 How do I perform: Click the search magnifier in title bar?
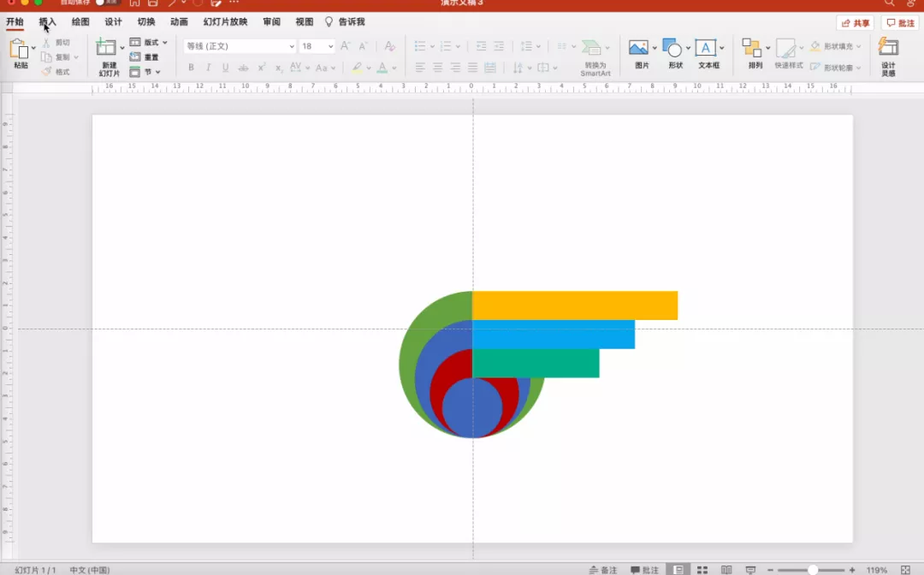tap(889, 3)
